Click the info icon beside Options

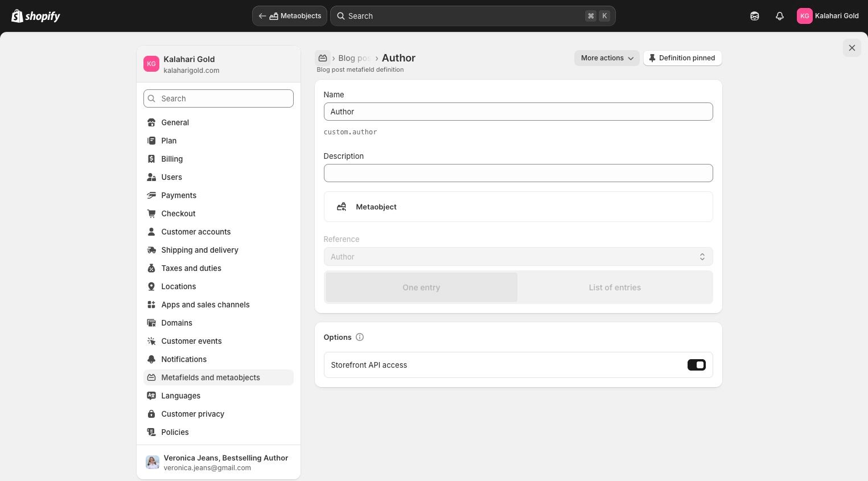[360, 337]
